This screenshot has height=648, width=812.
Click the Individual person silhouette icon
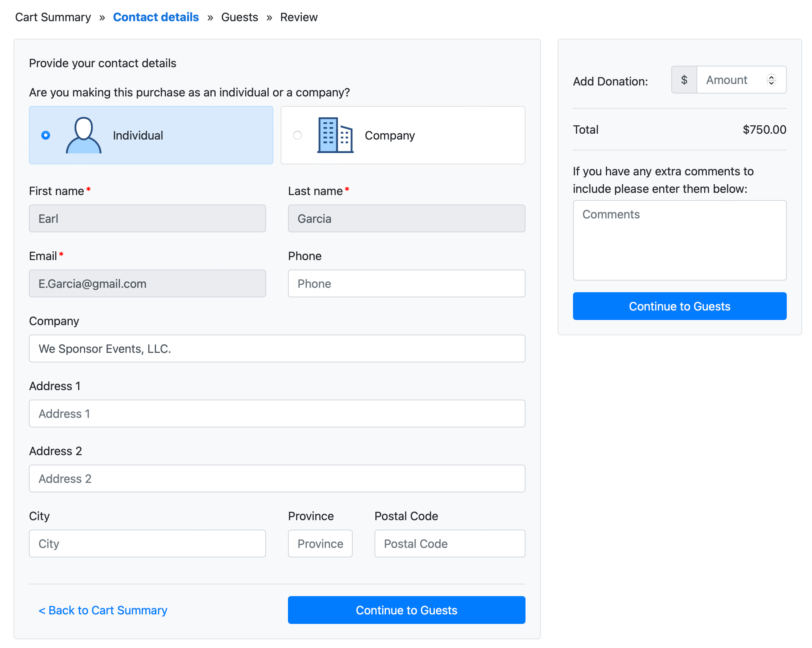click(x=83, y=135)
